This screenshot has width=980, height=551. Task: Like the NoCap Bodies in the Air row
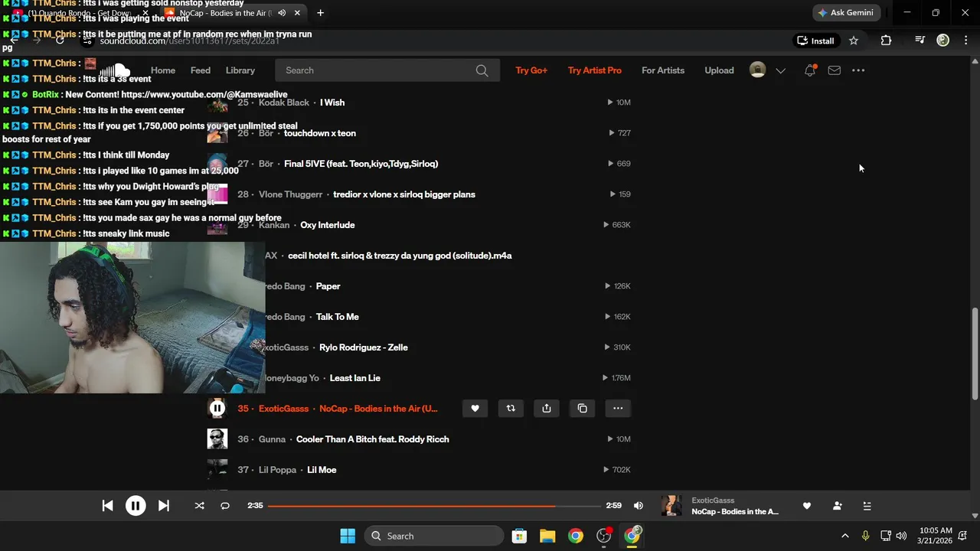click(x=475, y=409)
